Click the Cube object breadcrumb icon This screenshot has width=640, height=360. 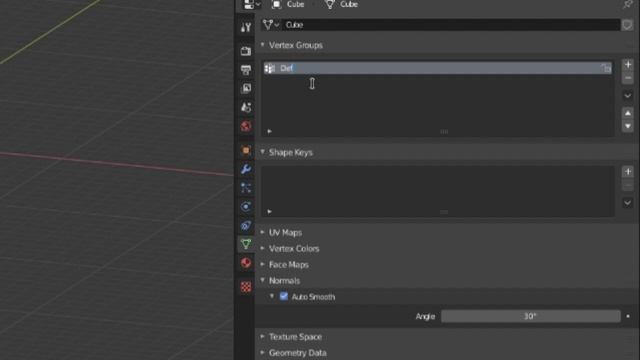pos(276,4)
